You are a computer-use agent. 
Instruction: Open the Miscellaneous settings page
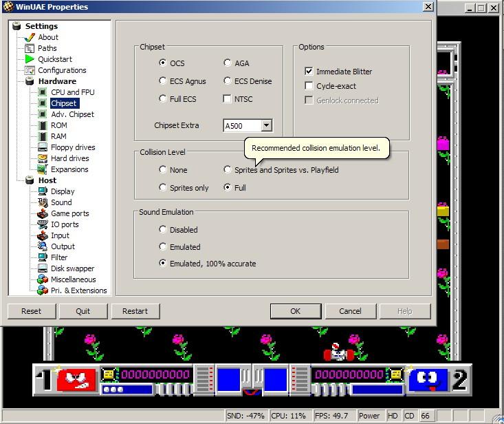(x=74, y=279)
